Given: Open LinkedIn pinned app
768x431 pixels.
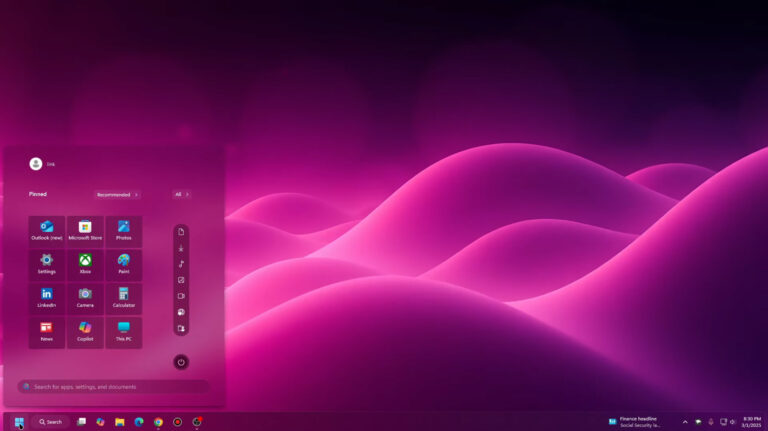Looking at the screenshot, I should 46,298.
